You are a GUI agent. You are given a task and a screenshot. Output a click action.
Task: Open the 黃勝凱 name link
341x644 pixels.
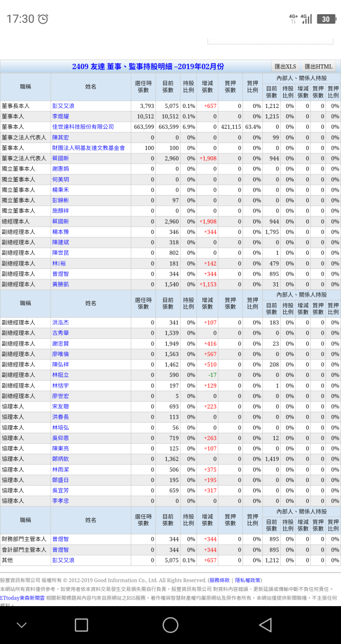click(x=60, y=284)
